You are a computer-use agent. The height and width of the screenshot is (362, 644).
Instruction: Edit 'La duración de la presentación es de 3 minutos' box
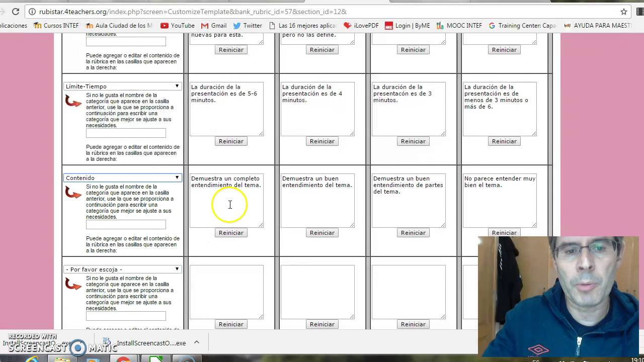pos(409,109)
